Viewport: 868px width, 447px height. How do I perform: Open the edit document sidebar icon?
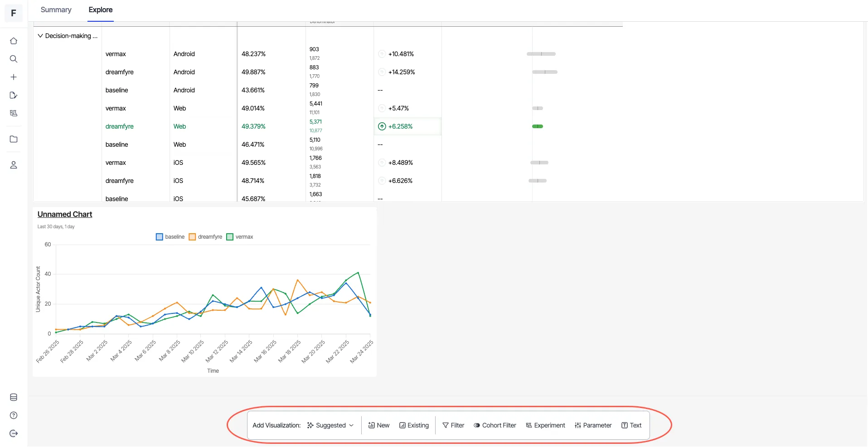pyautogui.click(x=14, y=95)
